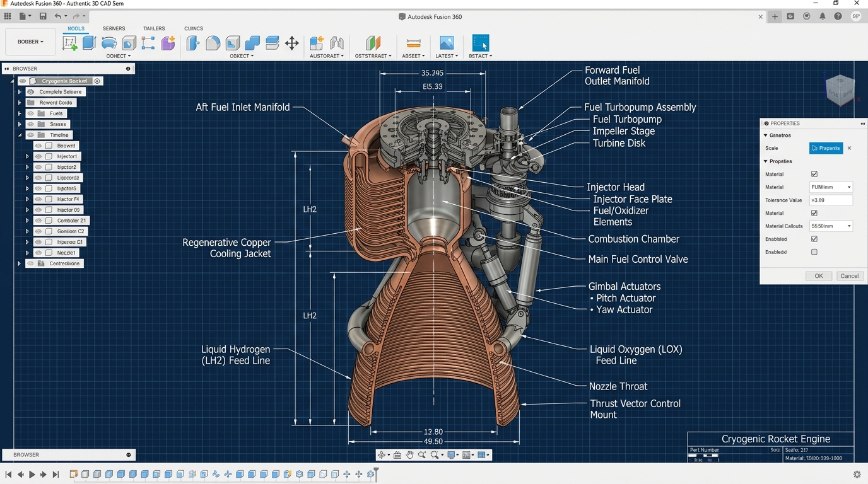Toggle visibility of Injector1 component
This screenshot has width=868, height=484.
point(38,156)
